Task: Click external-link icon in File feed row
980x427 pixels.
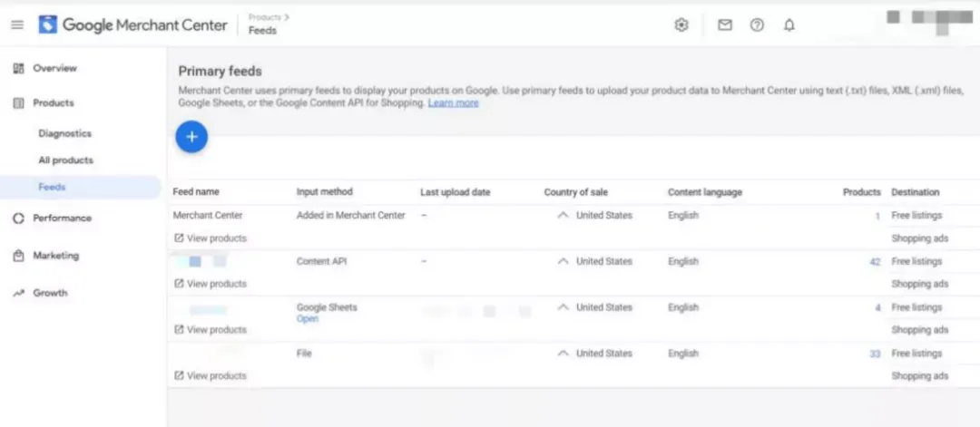Action: pyautogui.click(x=179, y=376)
